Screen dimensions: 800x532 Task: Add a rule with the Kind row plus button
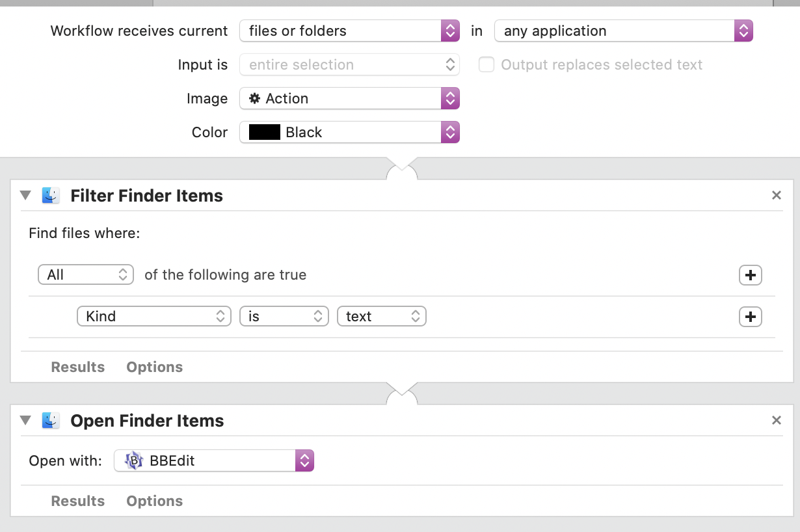750,317
